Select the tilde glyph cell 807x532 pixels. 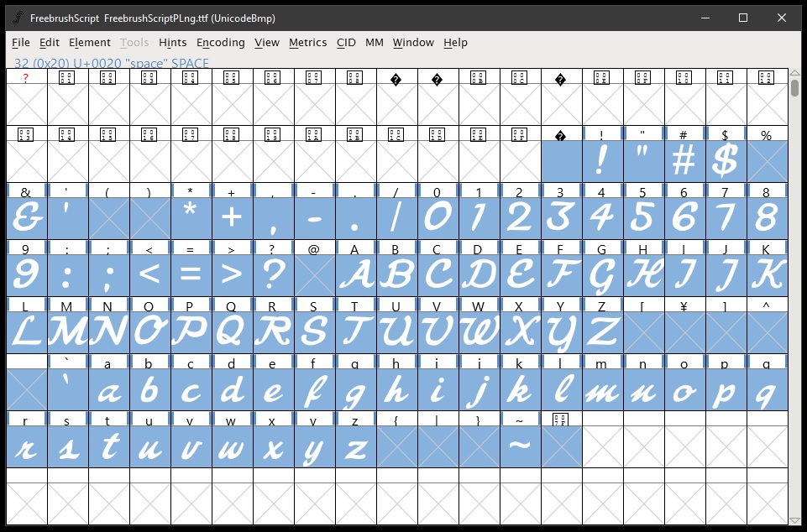pos(521,447)
